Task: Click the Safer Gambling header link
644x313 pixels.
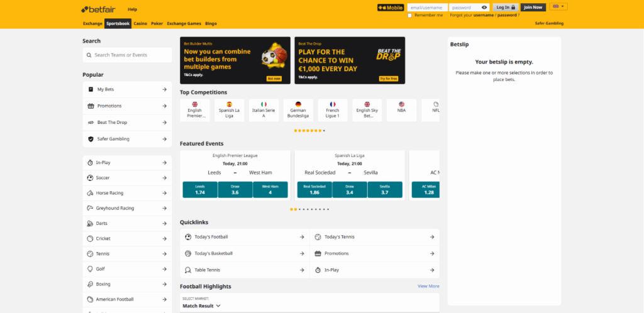Action: point(549,23)
